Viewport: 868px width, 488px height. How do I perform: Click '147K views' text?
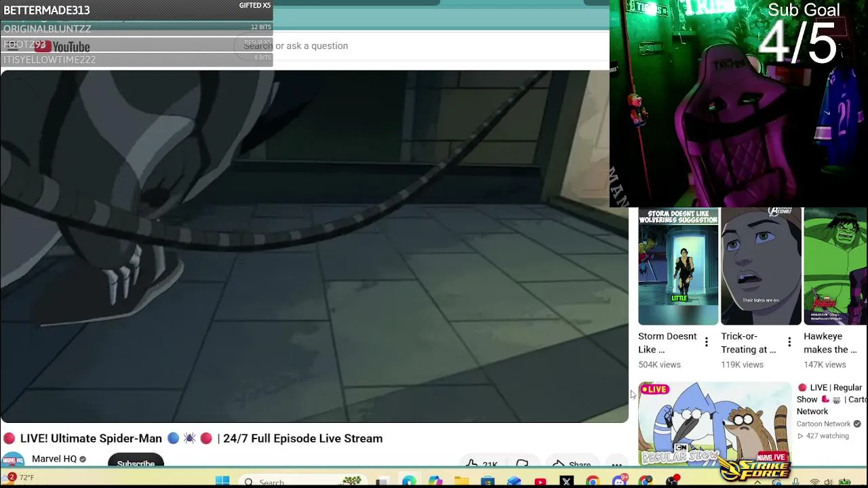point(825,365)
